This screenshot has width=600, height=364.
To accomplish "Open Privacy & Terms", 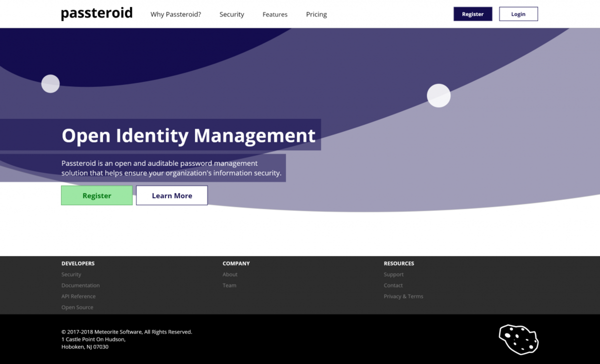I will 403,296.
